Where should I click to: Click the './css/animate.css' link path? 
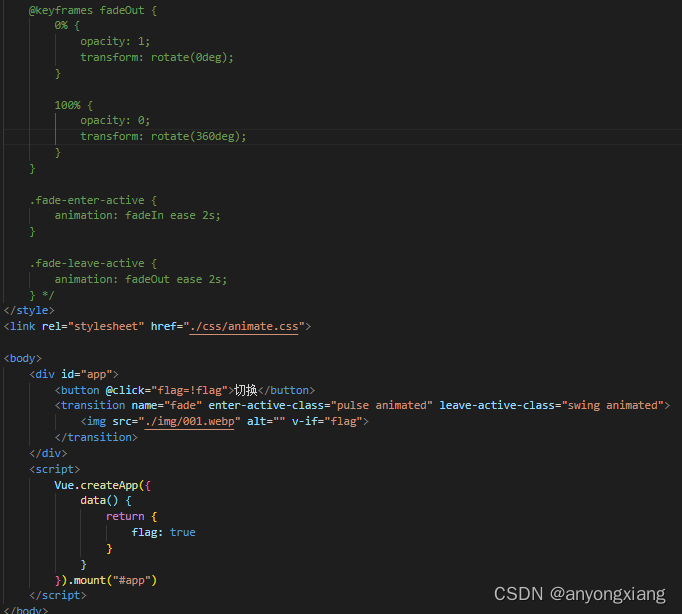coord(244,327)
